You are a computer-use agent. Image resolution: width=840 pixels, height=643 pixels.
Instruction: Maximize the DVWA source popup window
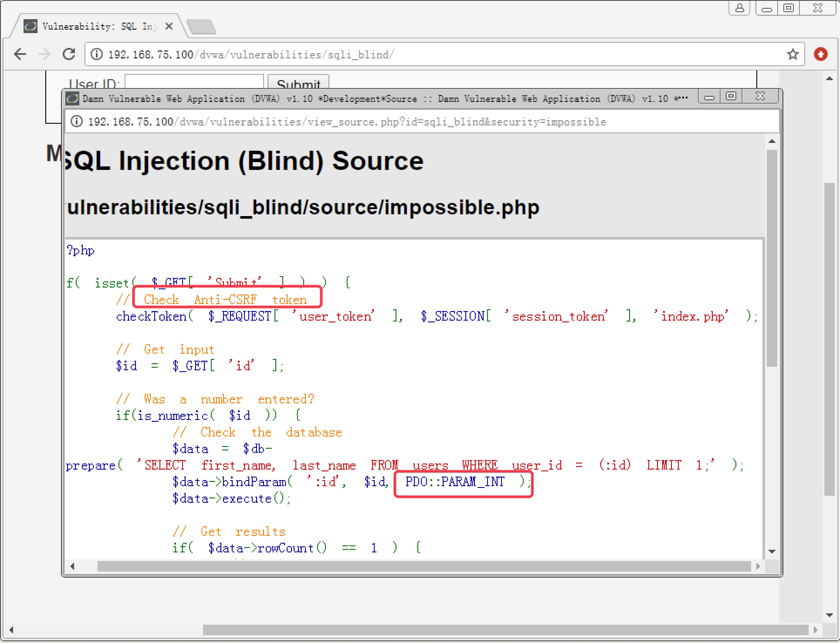tap(731, 96)
